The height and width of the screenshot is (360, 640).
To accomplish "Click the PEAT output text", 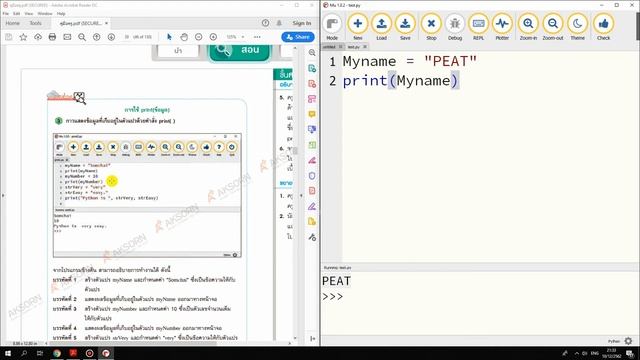I will point(336,281).
